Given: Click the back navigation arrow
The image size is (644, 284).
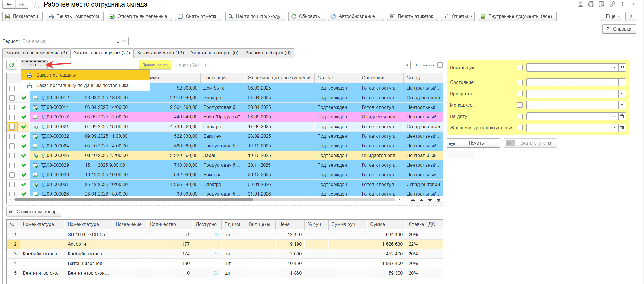Looking at the screenshot, I should pyautogui.click(x=9, y=4).
